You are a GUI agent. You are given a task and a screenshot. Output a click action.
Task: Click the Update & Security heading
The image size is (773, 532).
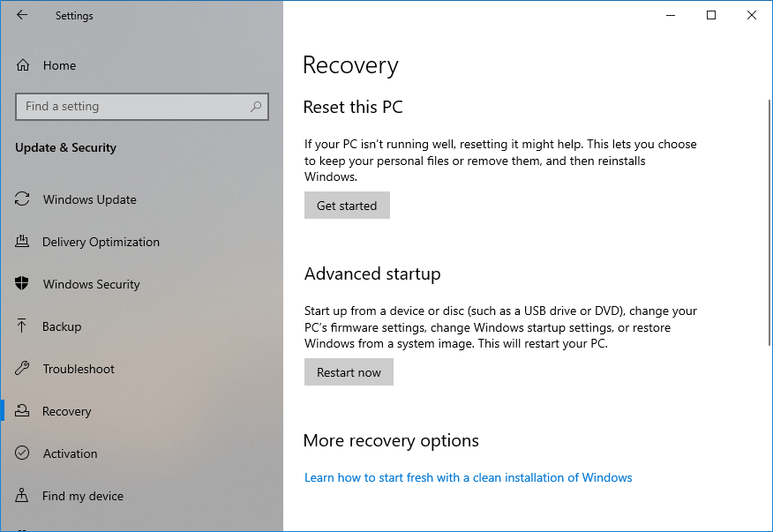coord(65,147)
